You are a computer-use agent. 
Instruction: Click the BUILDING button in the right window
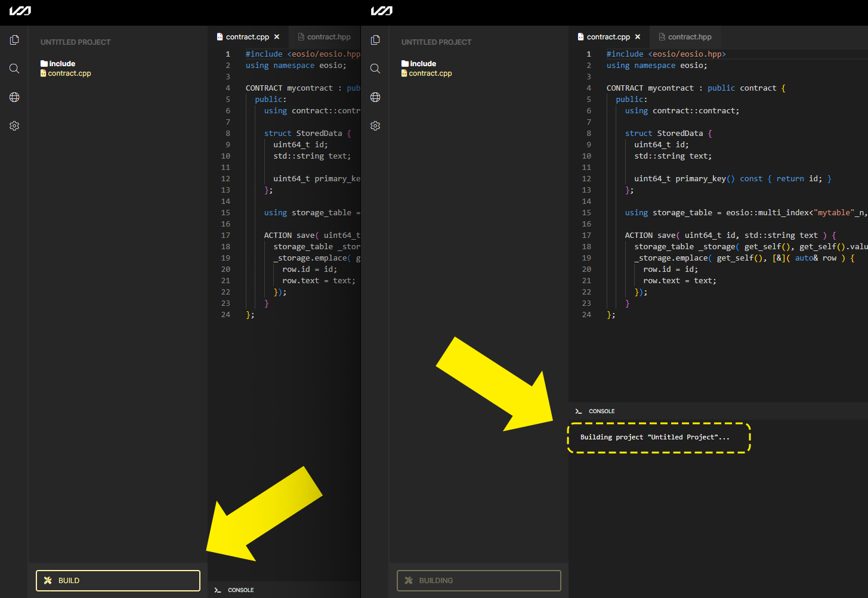478,580
